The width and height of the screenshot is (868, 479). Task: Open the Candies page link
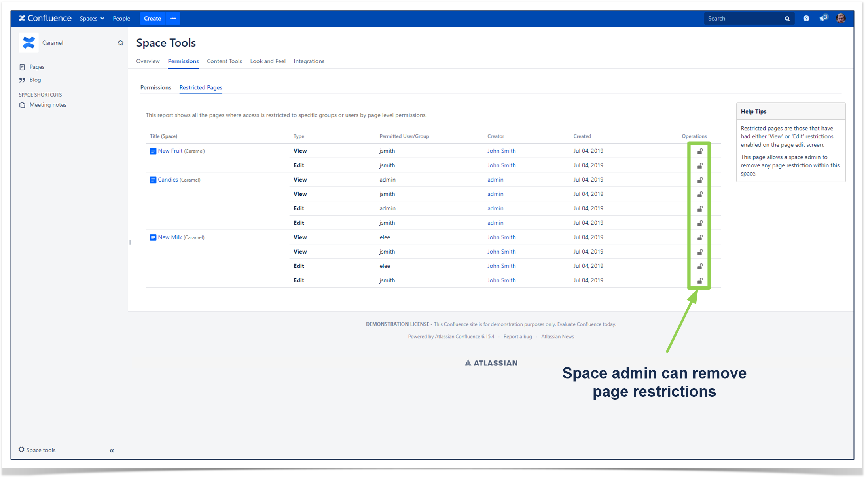(x=168, y=180)
